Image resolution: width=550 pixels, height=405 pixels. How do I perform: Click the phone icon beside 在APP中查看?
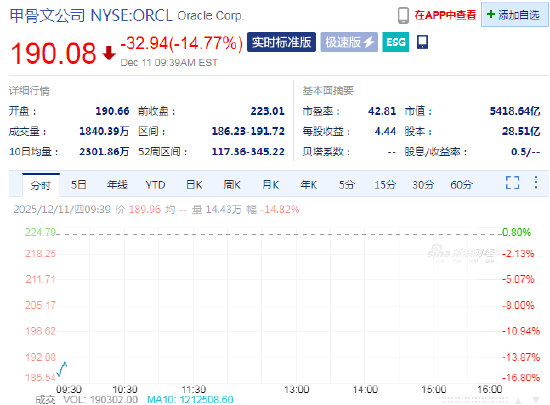click(x=403, y=15)
